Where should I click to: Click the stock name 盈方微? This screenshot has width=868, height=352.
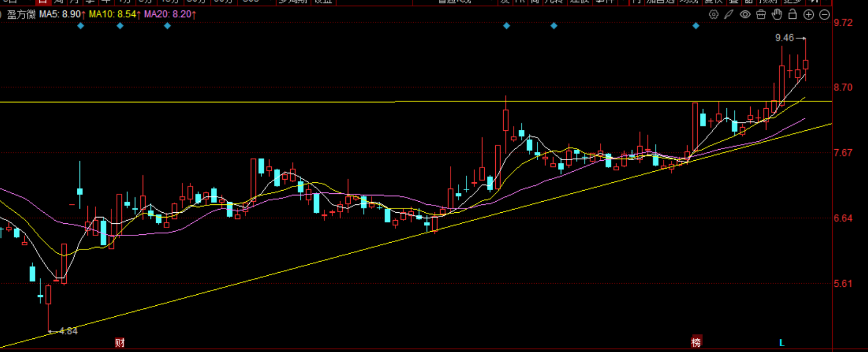(22, 14)
